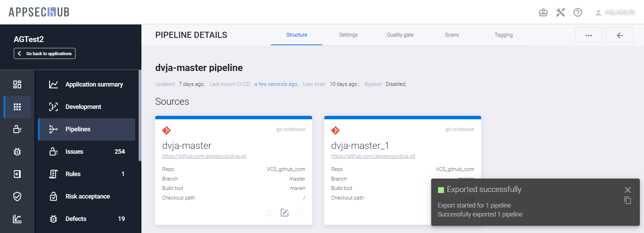
Task: Click the user profile icon in header
Action: [598, 13]
